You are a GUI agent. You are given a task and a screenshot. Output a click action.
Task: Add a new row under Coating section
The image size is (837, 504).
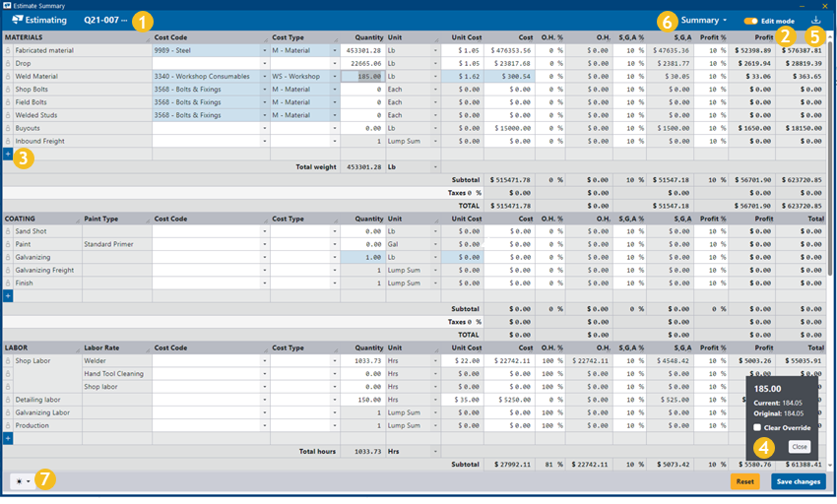8,295
